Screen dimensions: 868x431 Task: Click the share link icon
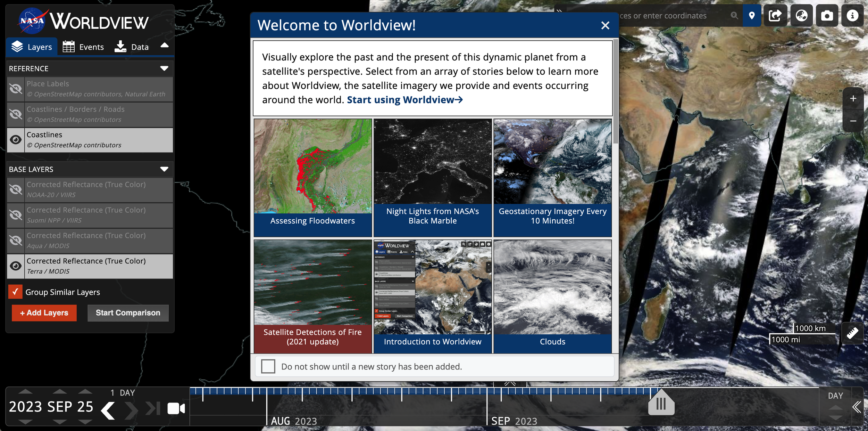coord(775,16)
